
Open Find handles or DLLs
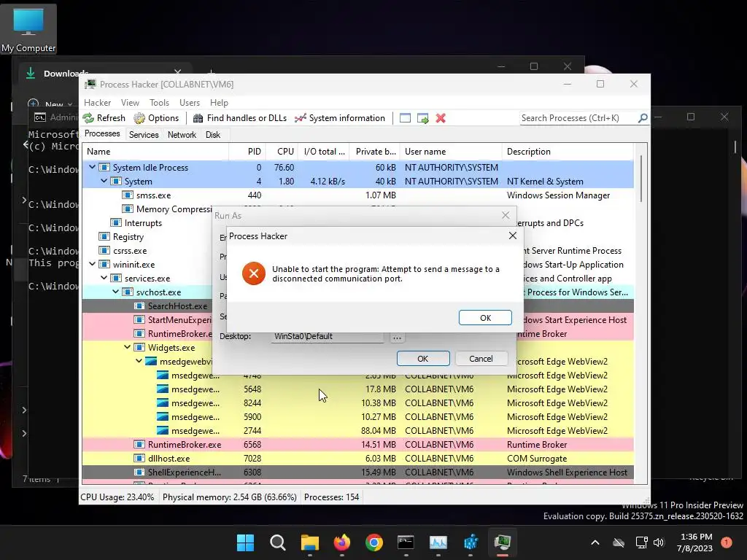click(x=239, y=118)
